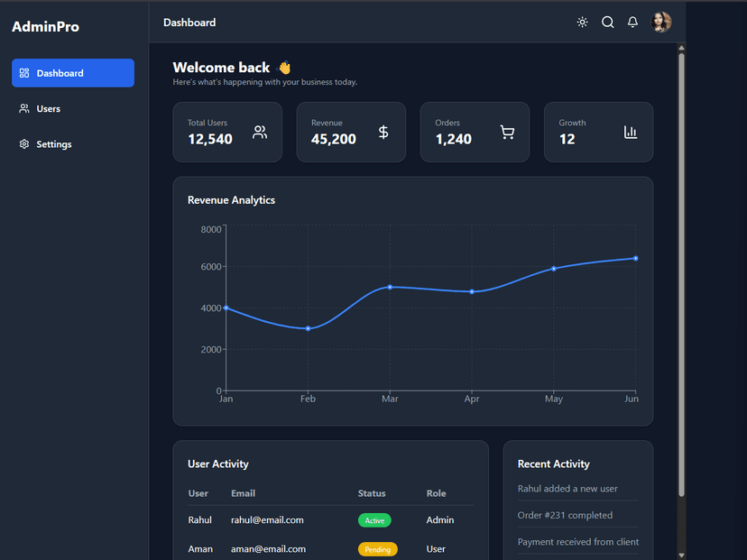Screen dimensions: 747x560
Task: Click the Revenue card dollar icon
Action: pyautogui.click(x=383, y=133)
